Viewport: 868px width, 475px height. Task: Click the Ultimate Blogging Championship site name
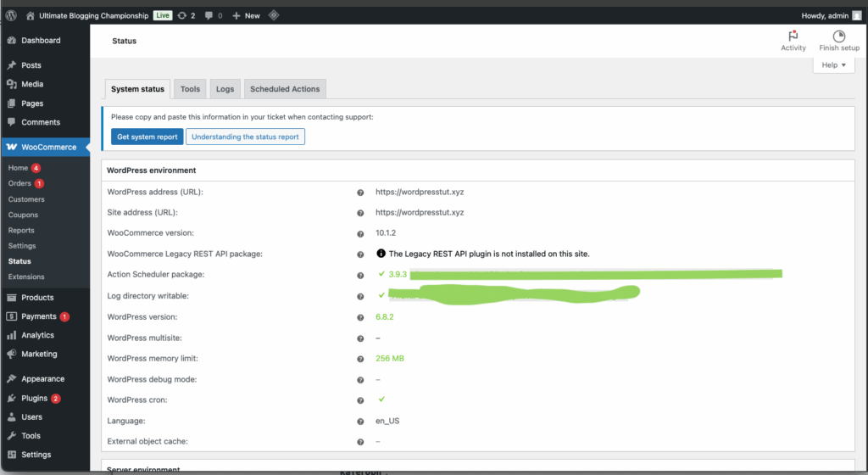pos(93,15)
